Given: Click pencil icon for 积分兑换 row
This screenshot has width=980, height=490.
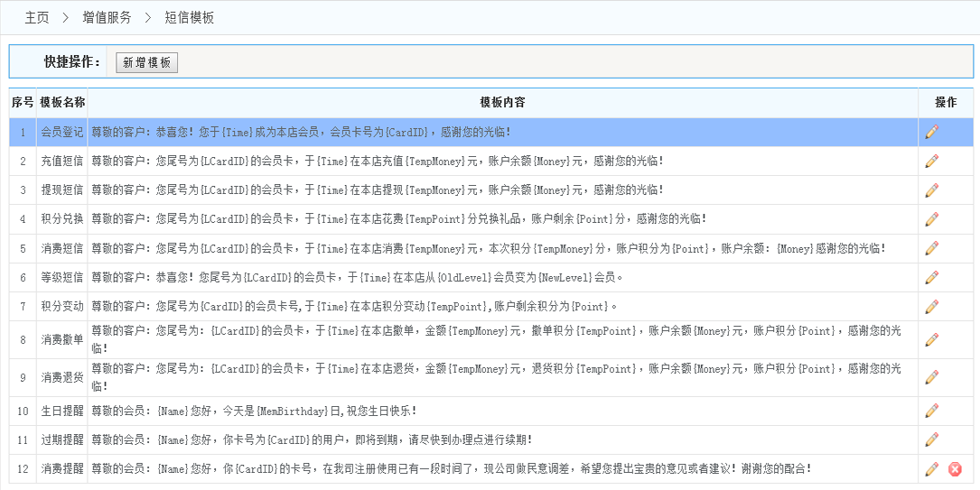Looking at the screenshot, I should click(x=932, y=219).
